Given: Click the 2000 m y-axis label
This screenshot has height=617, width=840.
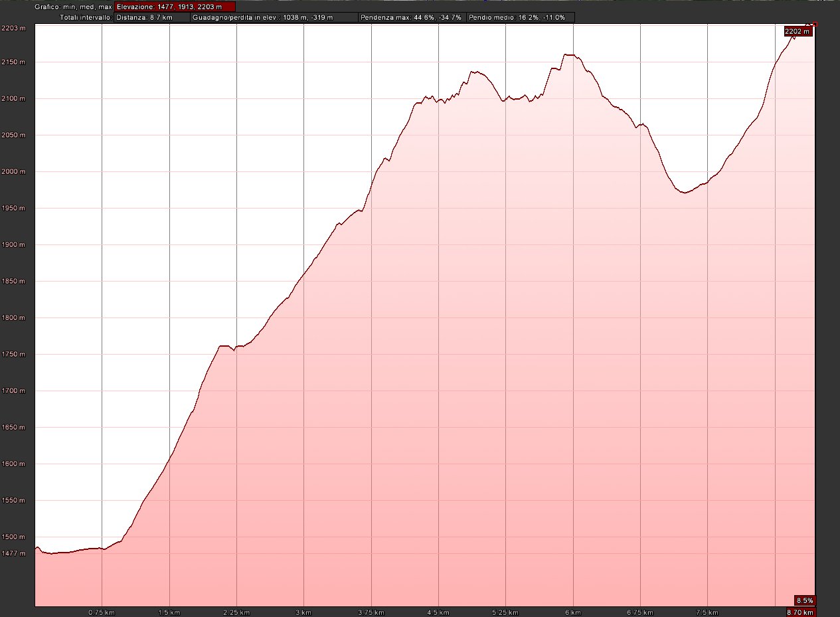Looking at the screenshot, I should 13,172.
